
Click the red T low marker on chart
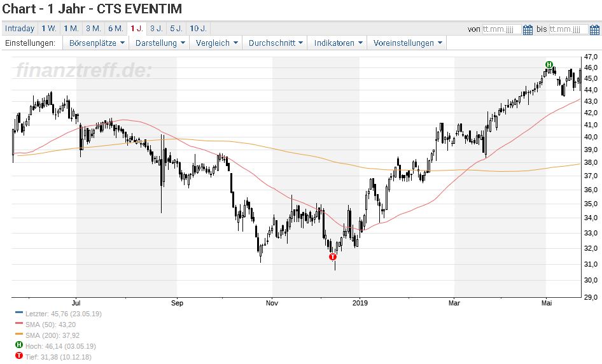coord(332,257)
